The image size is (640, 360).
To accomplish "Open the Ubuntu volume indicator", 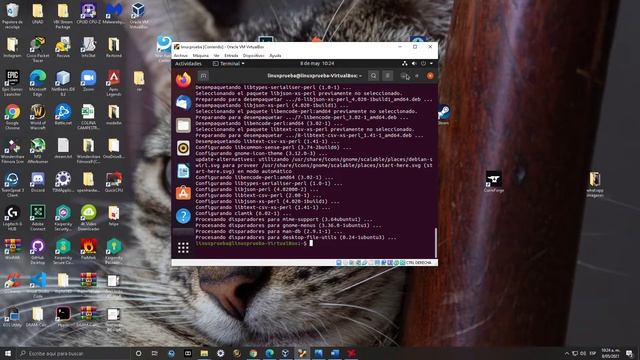I will [414, 64].
